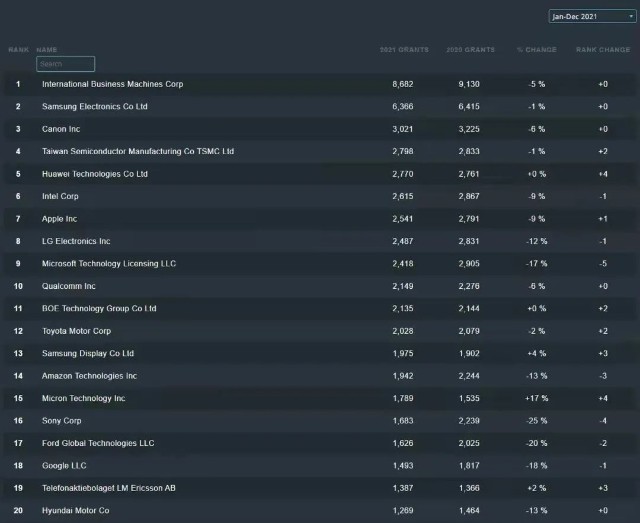
Task: Click the name Search input field
Action: pos(65,64)
